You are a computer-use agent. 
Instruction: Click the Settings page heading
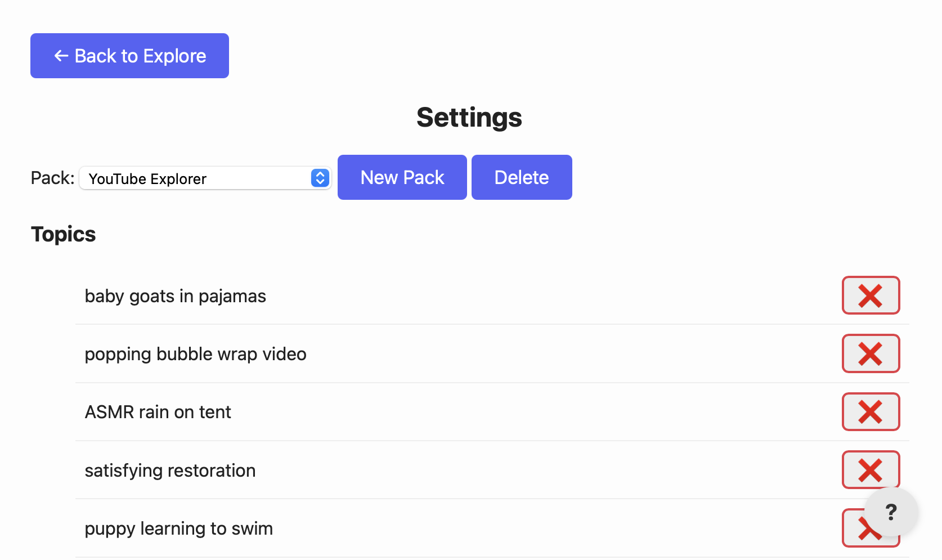[469, 117]
